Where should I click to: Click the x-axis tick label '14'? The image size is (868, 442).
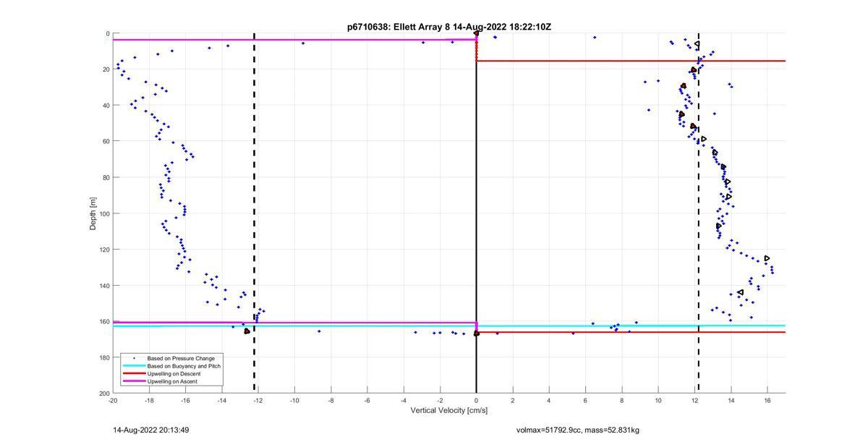(x=731, y=400)
